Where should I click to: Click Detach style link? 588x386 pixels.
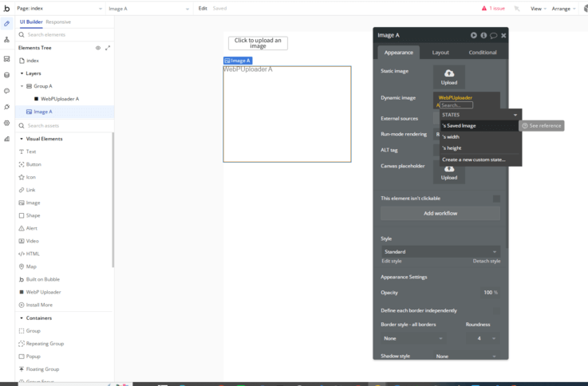click(x=487, y=262)
